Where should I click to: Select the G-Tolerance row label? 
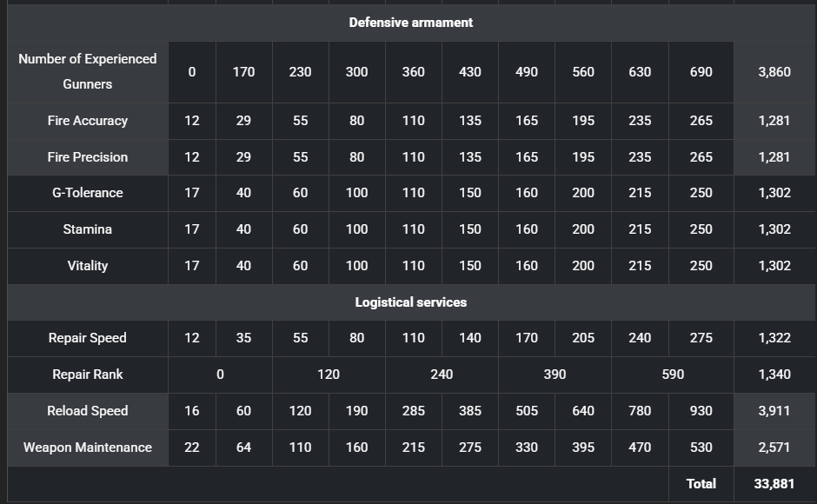[88, 193]
